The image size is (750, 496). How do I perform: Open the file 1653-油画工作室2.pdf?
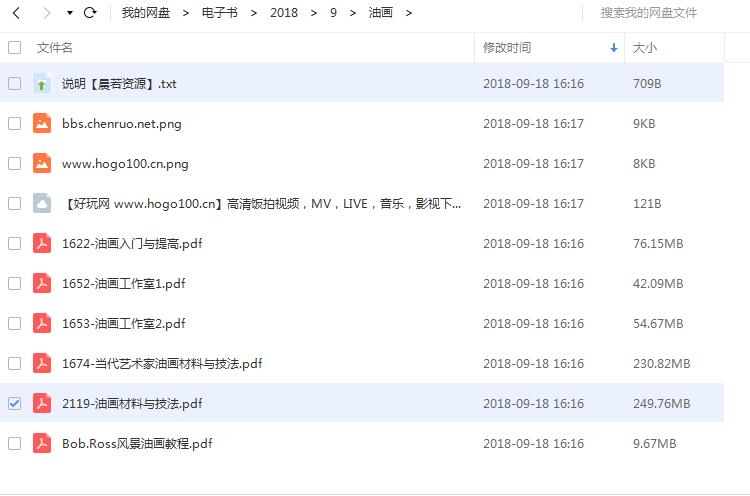123,323
